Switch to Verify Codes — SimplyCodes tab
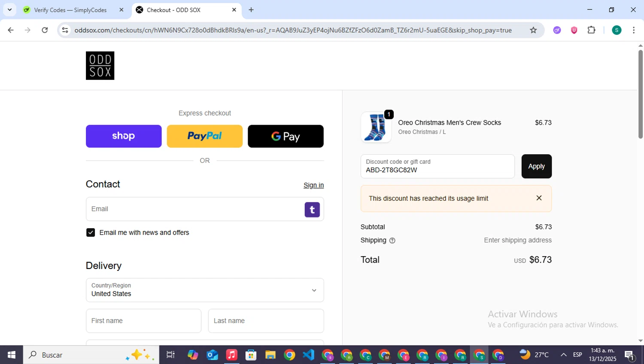 pyautogui.click(x=70, y=10)
